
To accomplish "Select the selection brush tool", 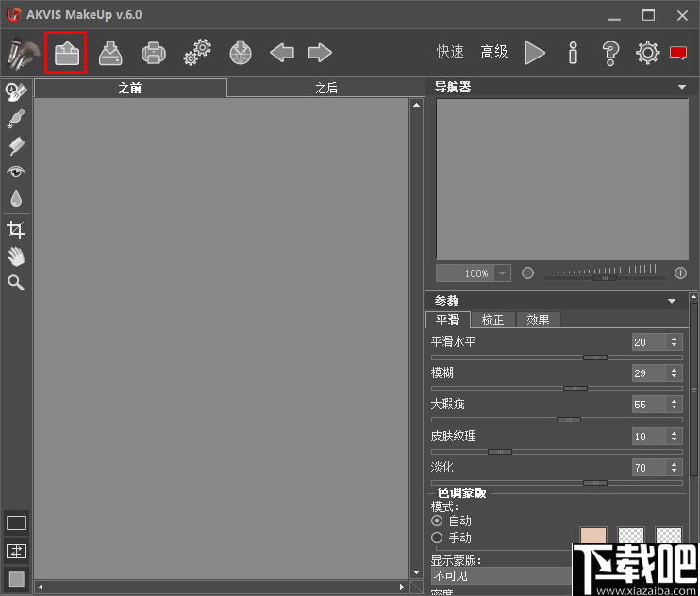I will (16, 91).
